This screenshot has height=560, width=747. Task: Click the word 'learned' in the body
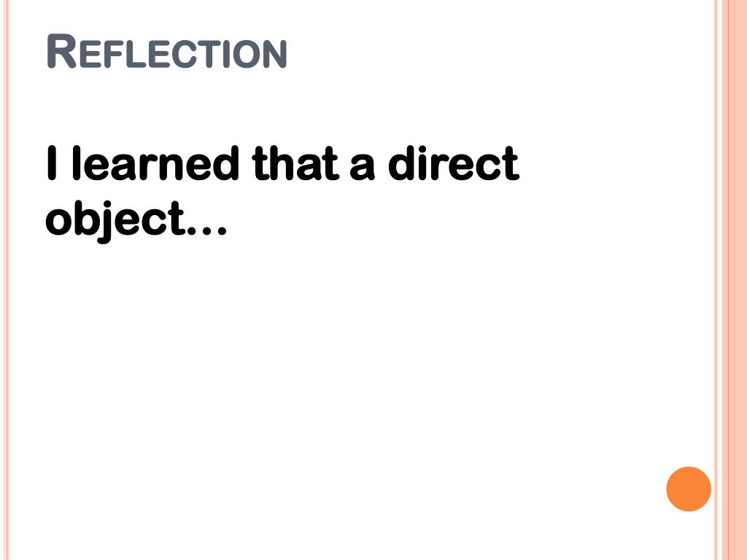pos(155,163)
